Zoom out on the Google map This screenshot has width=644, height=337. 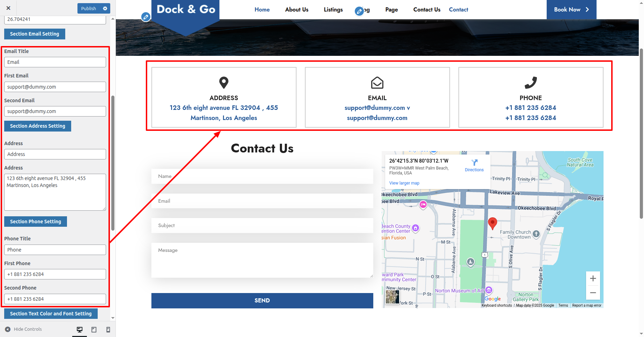(x=593, y=293)
